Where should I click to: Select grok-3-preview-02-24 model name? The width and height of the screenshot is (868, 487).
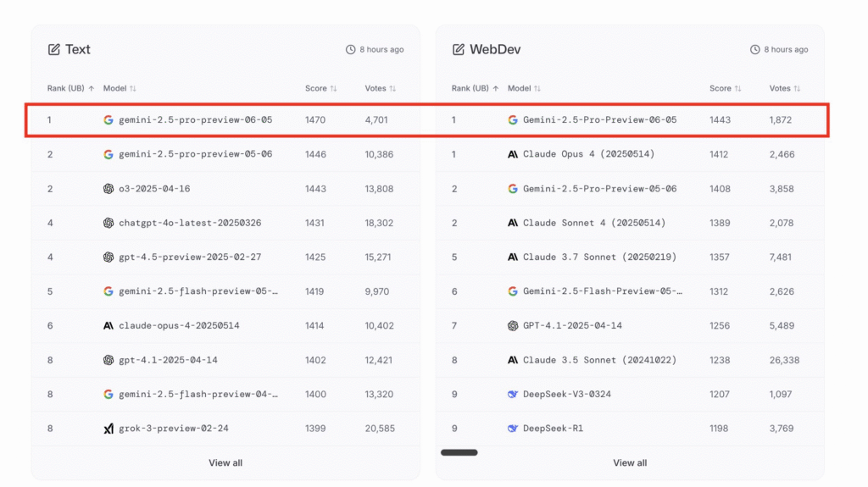(x=173, y=429)
